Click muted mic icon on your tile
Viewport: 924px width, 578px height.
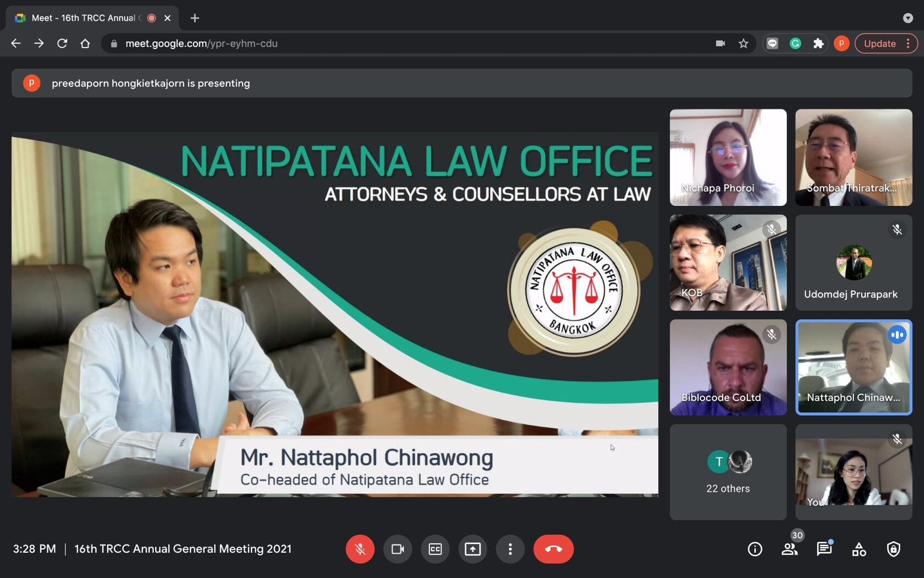[x=897, y=439]
